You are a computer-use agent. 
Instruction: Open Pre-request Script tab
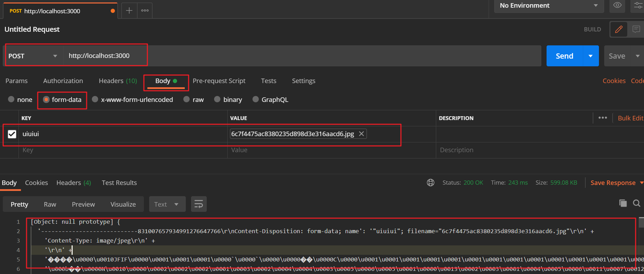coord(219,81)
